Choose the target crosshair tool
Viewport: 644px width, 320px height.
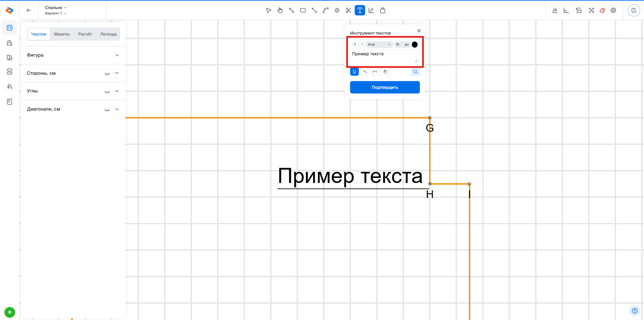point(337,10)
